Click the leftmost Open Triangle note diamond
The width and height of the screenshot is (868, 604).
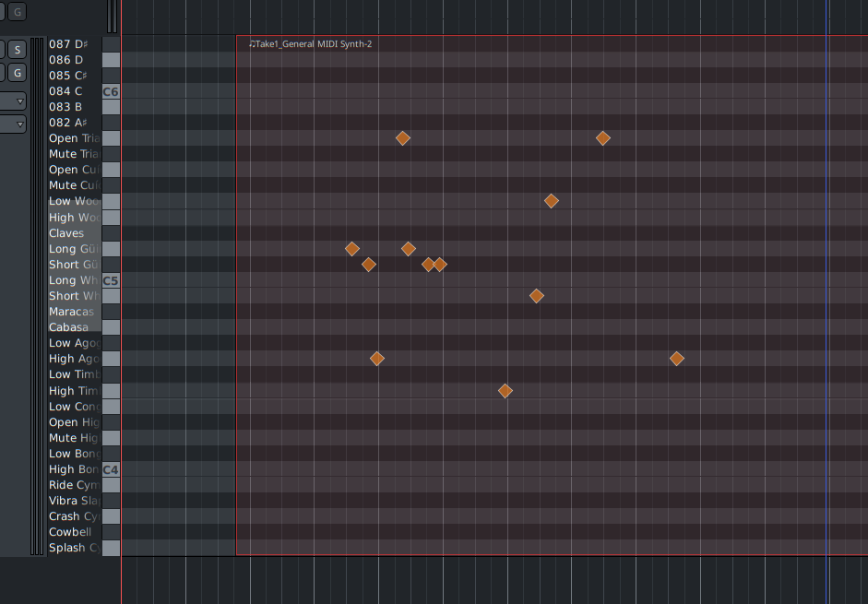tap(402, 138)
